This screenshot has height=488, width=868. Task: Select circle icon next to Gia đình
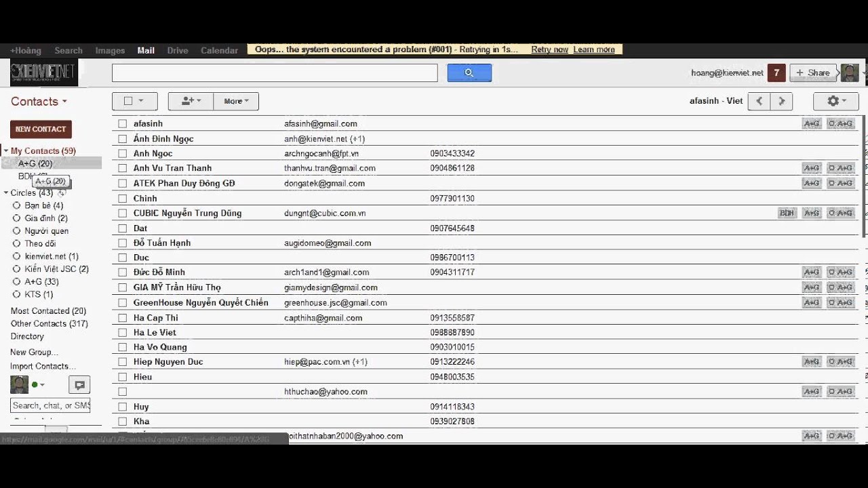point(17,218)
